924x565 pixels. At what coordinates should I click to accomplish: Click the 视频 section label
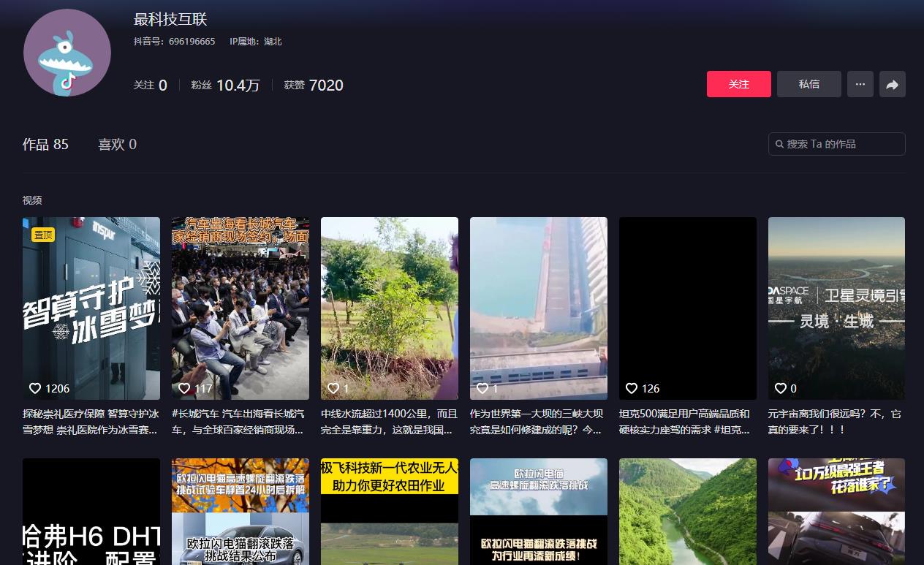(x=32, y=200)
